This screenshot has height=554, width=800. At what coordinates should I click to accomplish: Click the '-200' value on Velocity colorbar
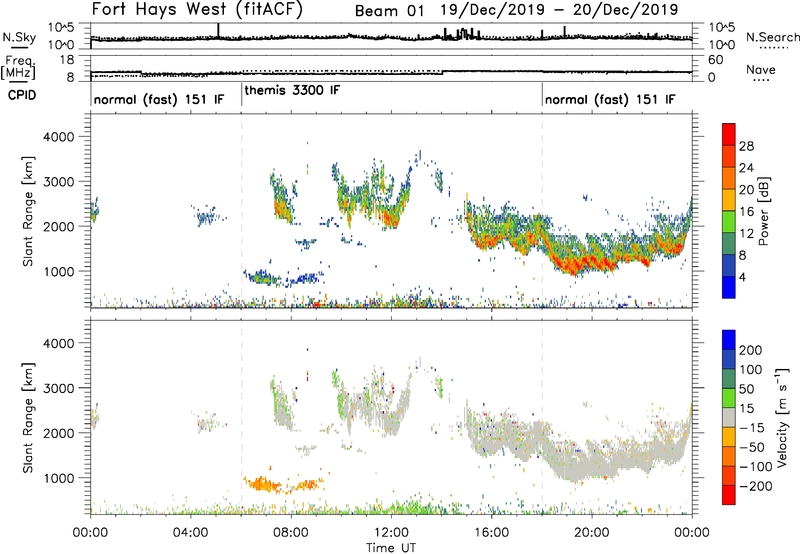click(x=756, y=487)
